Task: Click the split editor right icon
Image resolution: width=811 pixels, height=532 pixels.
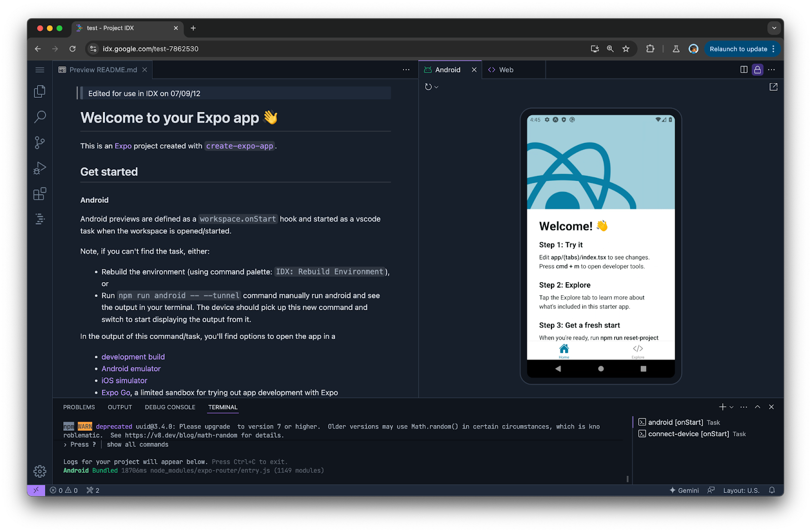Action: (744, 70)
